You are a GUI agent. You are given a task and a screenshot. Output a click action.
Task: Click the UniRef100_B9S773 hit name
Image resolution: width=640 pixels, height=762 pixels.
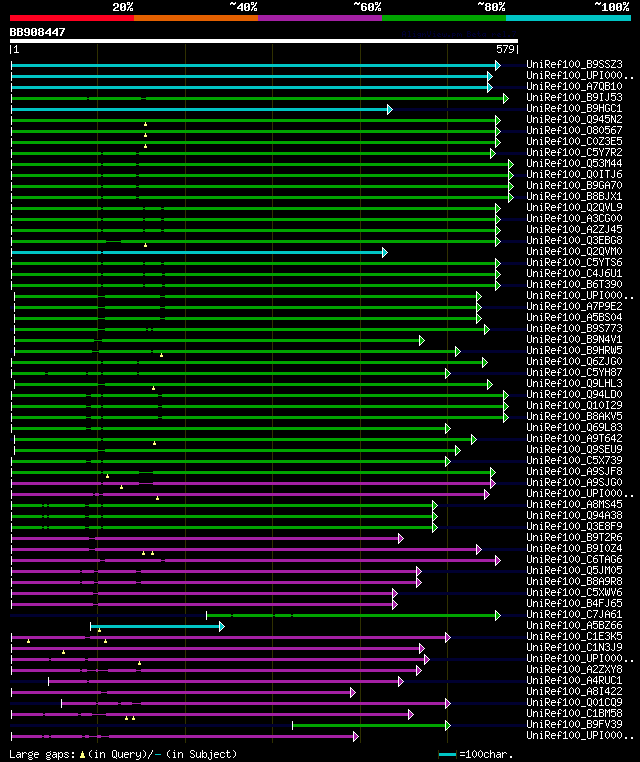[x=574, y=328]
